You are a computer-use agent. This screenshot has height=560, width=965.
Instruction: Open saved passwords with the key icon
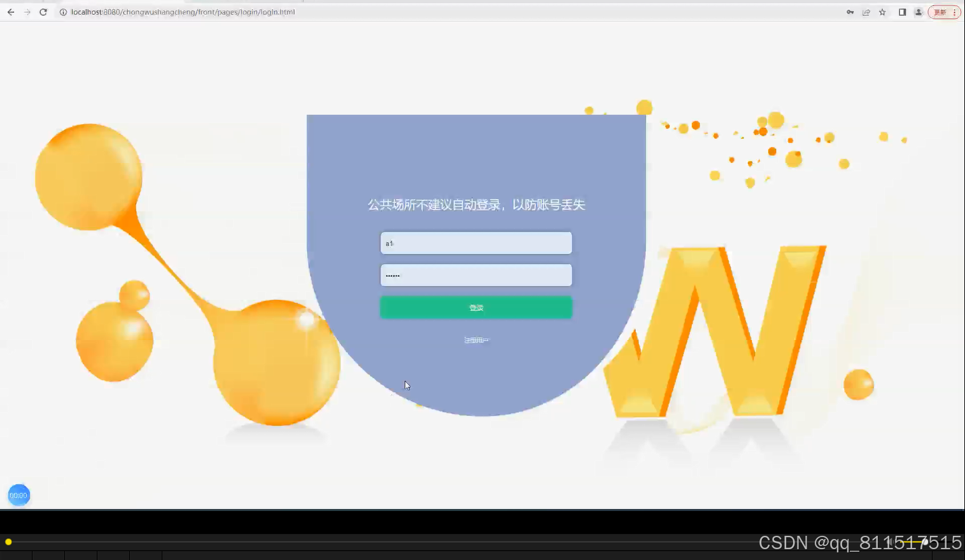point(850,11)
